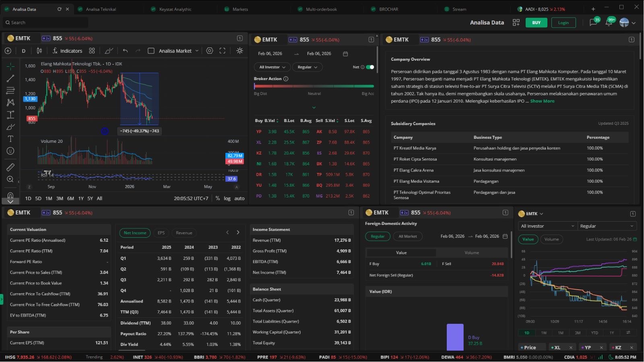
Task: Switch to the Revenue tab
Action: coord(184,233)
